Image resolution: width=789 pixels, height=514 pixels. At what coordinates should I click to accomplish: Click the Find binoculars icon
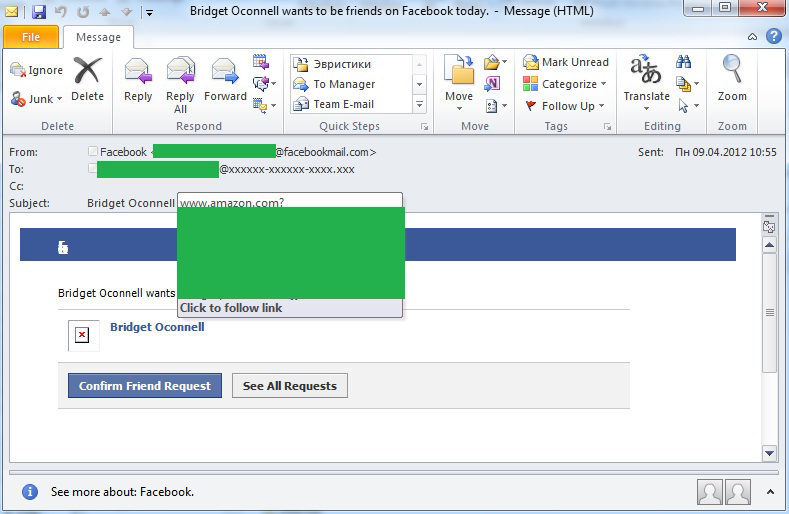[x=683, y=62]
